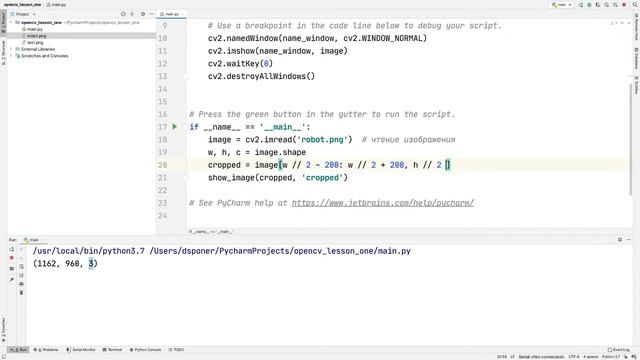Toggle scroll to end in Run console
The width and height of the screenshot is (640, 360).
point(21,276)
